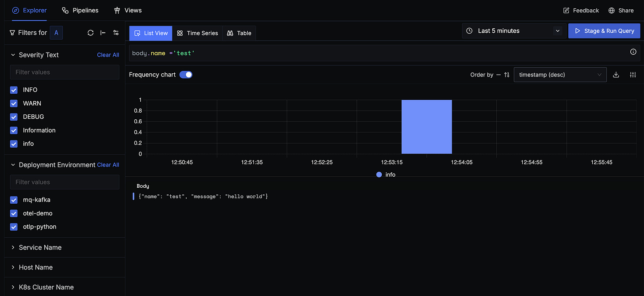The height and width of the screenshot is (296, 644).
Task: Uncheck the INFO severity checkbox
Action: tap(14, 90)
